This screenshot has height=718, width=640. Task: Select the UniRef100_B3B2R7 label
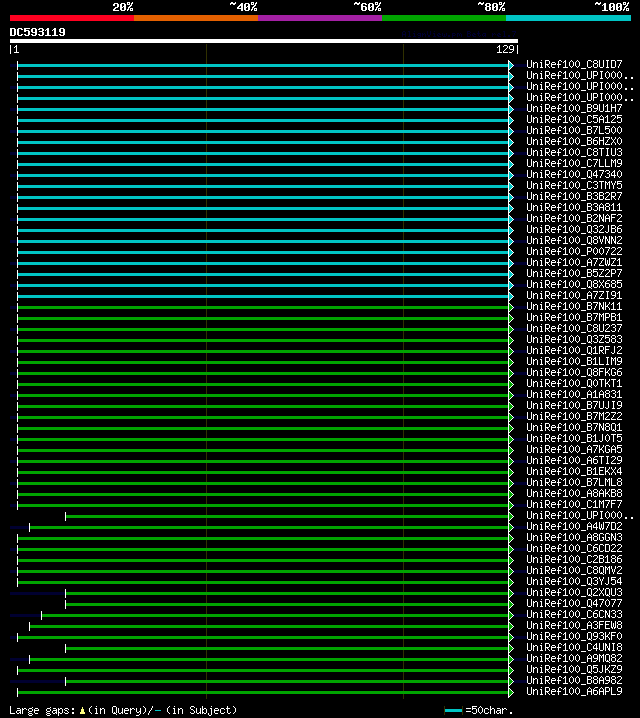(574, 196)
